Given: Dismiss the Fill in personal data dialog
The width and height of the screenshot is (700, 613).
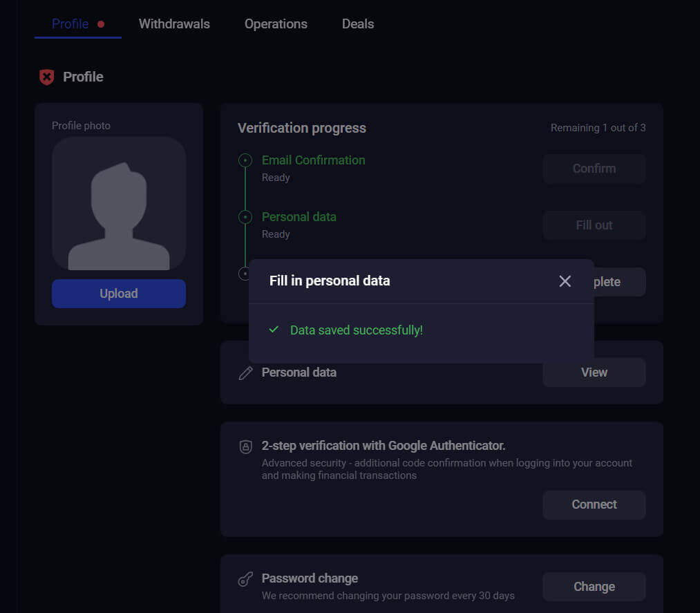Looking at the screenshot, I should pos(565,281).
